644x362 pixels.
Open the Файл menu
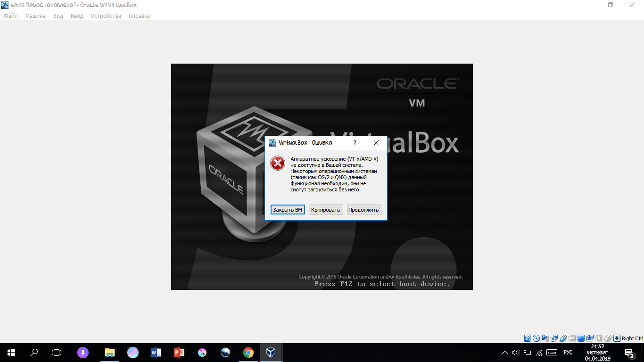[x=11, y=16]
